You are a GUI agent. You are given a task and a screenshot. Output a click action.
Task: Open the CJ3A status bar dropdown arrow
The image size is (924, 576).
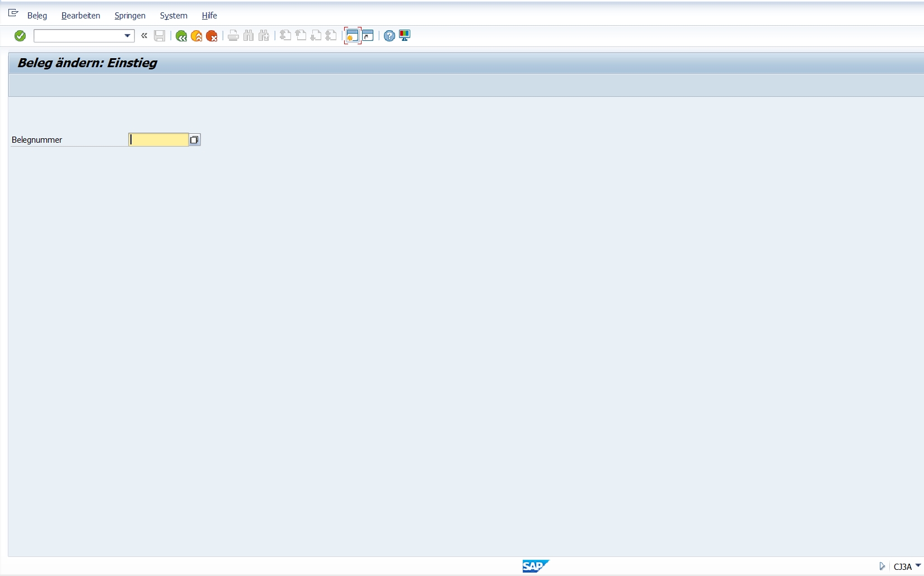point(918,566)
